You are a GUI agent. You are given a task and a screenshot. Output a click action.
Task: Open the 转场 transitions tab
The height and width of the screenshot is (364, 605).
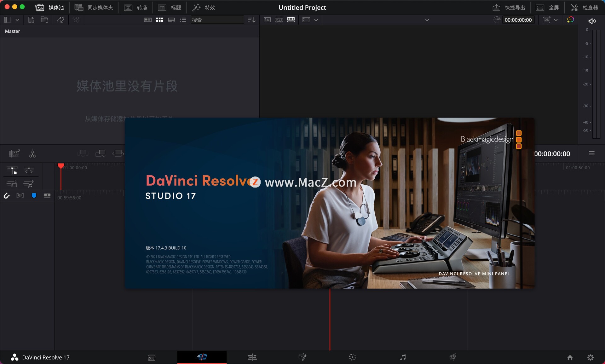135,8
